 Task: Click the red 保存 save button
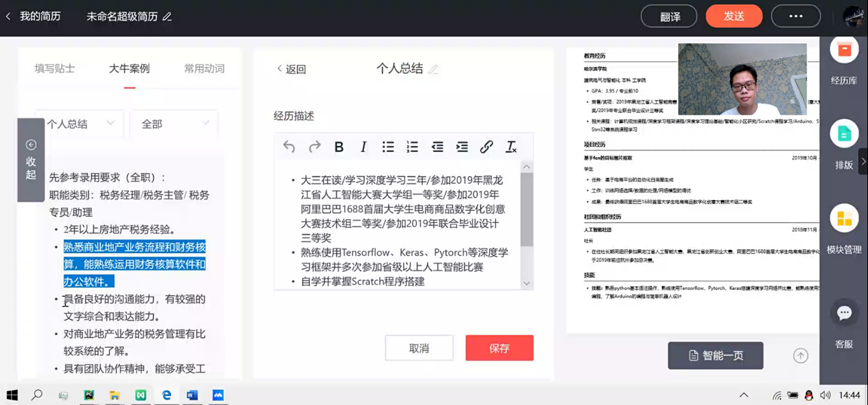[499, 348]
